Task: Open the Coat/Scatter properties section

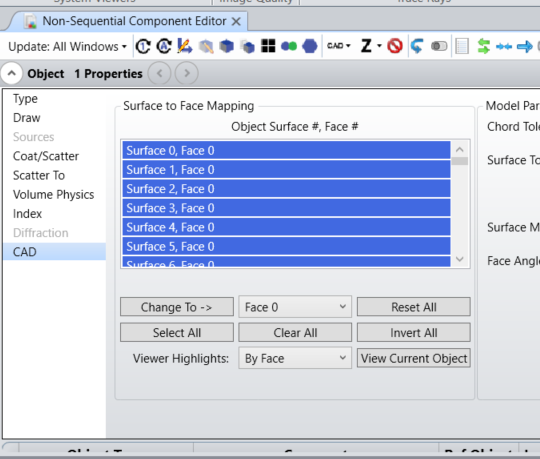Action: [x=46, y=156]
